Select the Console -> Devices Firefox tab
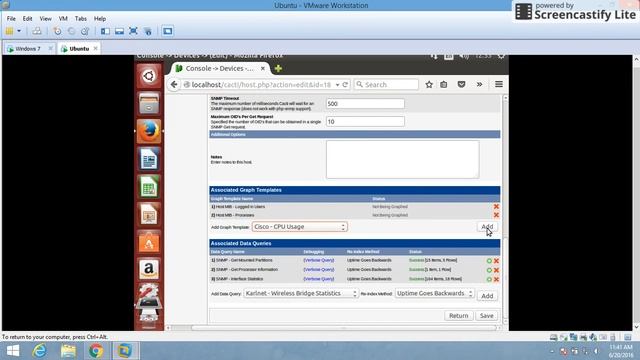Viewport: 640px width, 360px height. coord(220,69)
